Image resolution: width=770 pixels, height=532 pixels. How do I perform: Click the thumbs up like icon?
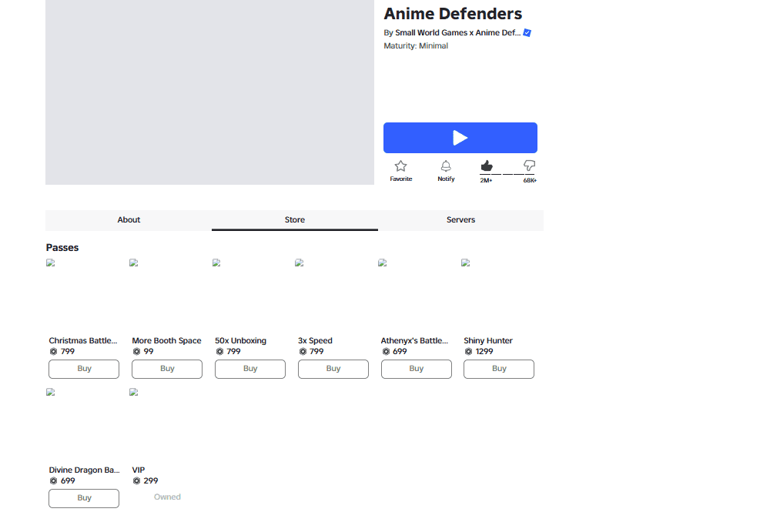click(486, 166)
